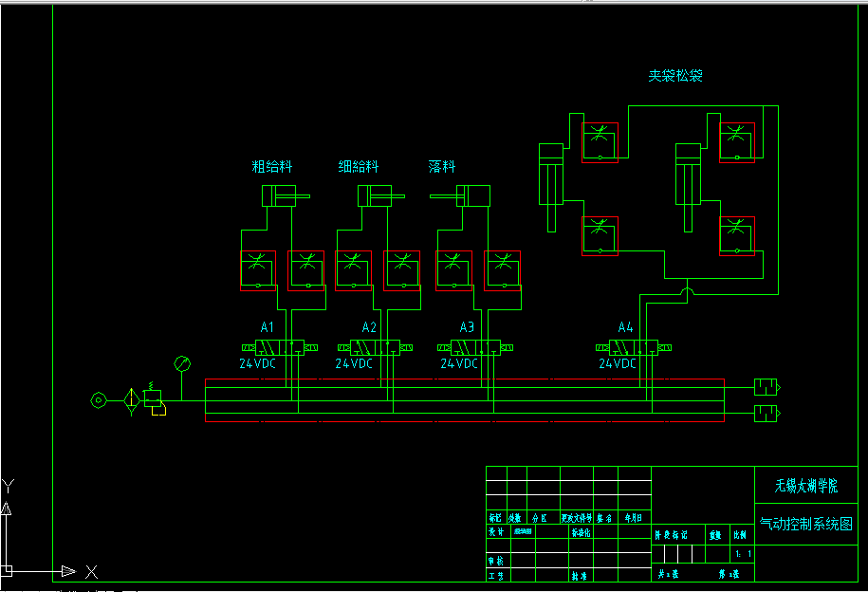Click the 年月日 cell in title block
This screenshot has height=592, width=868.
click(634, 518)
